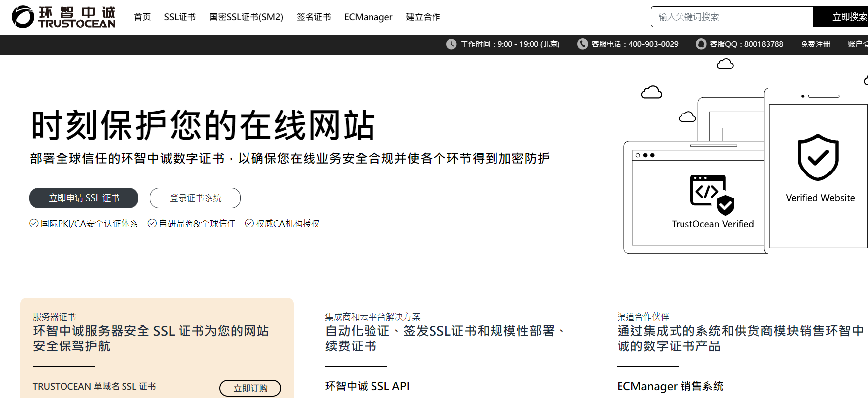Open the 首页 menu item

pyautogui.click(x=142, y=17)
